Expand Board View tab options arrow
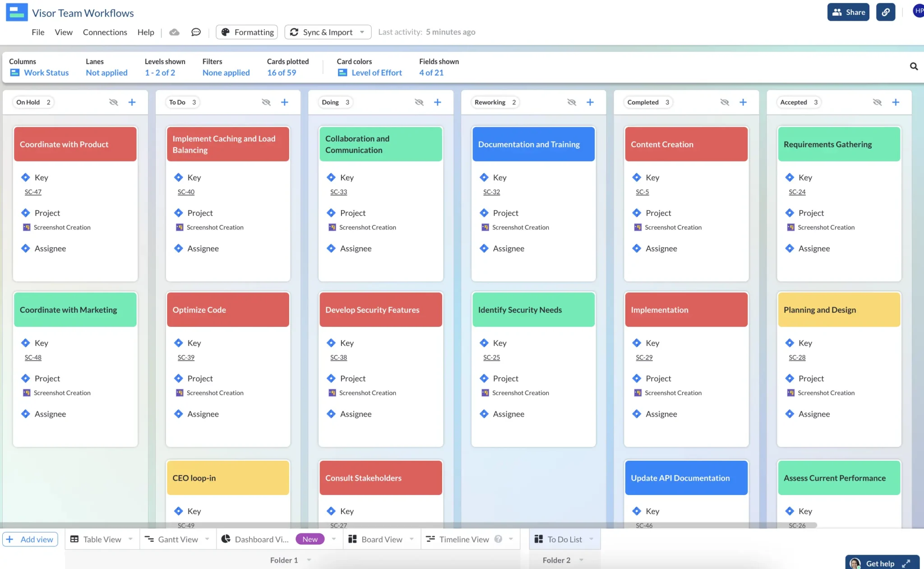Viewport: 924px width, 569px height. 411,539
